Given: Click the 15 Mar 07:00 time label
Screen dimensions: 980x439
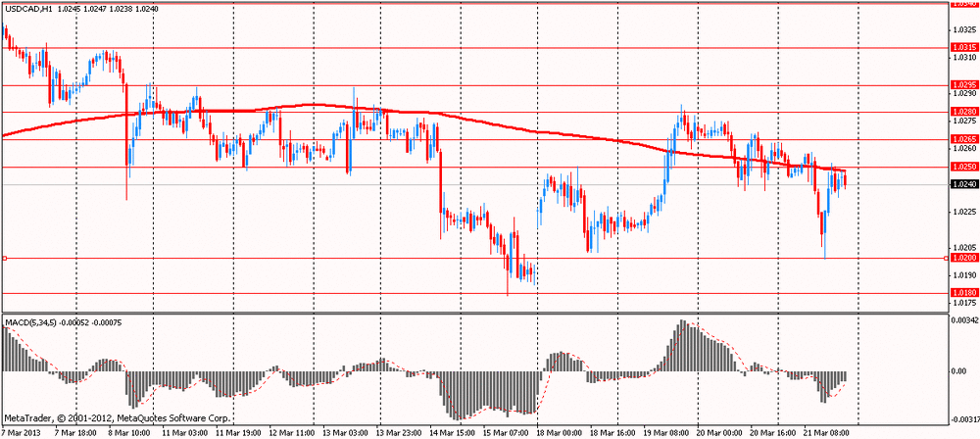Looking at the screenshot, I should (x=507, y=432).
